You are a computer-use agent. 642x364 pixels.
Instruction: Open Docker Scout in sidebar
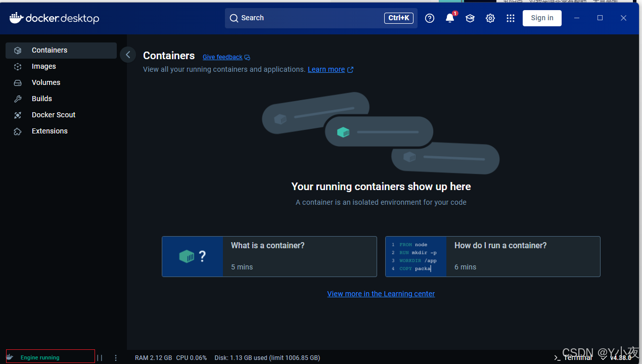click(x=61, y=115)
